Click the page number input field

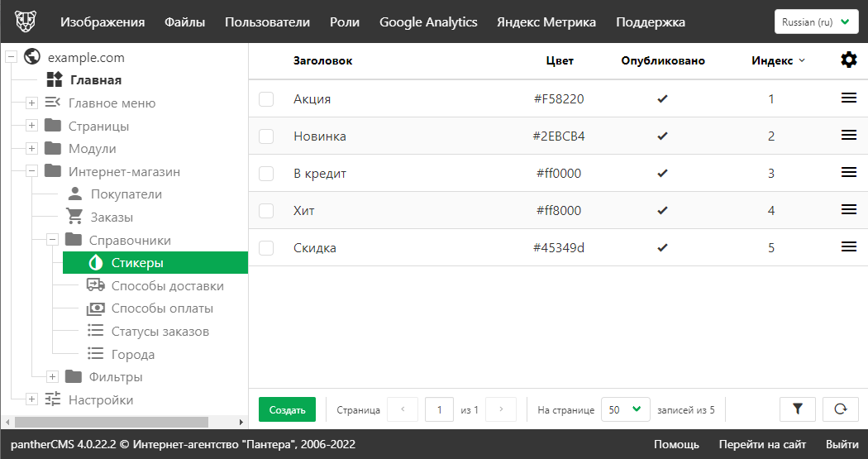coord(439,409)
